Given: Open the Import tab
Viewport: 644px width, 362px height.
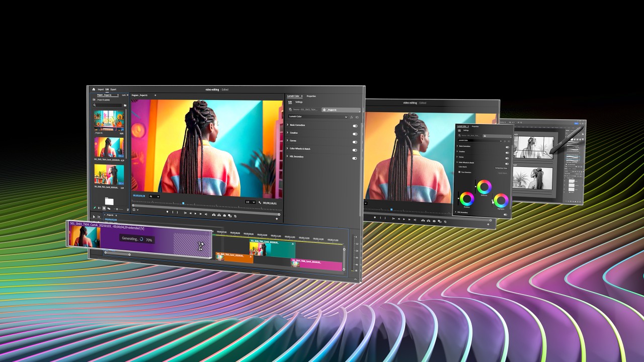Looking at the screenshot, I should click(101, 89).
